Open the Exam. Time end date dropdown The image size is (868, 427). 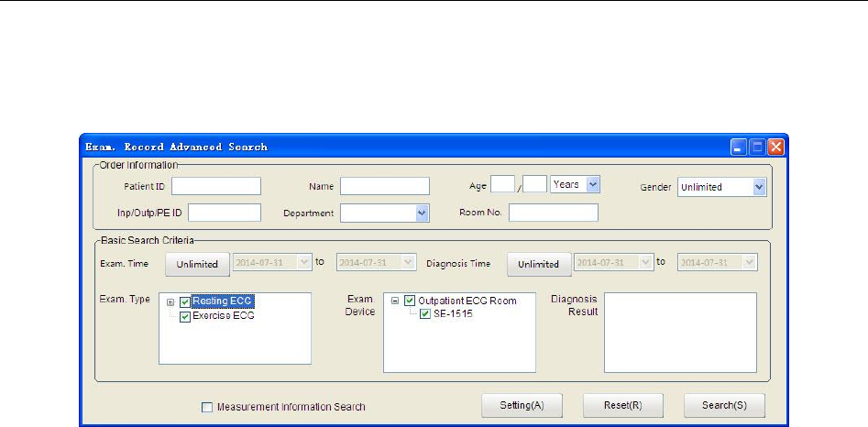point(409,263)
